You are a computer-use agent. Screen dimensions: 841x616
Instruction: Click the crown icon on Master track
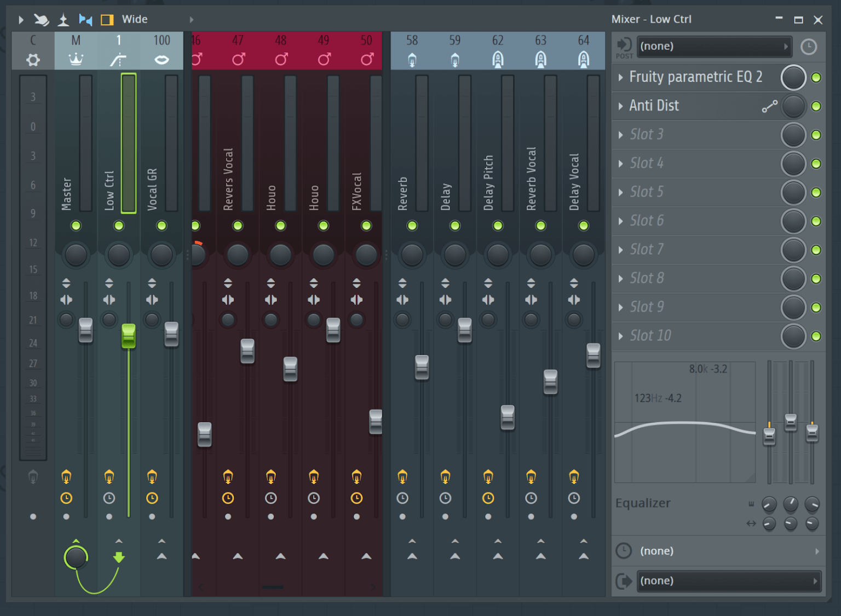(76, 59)
